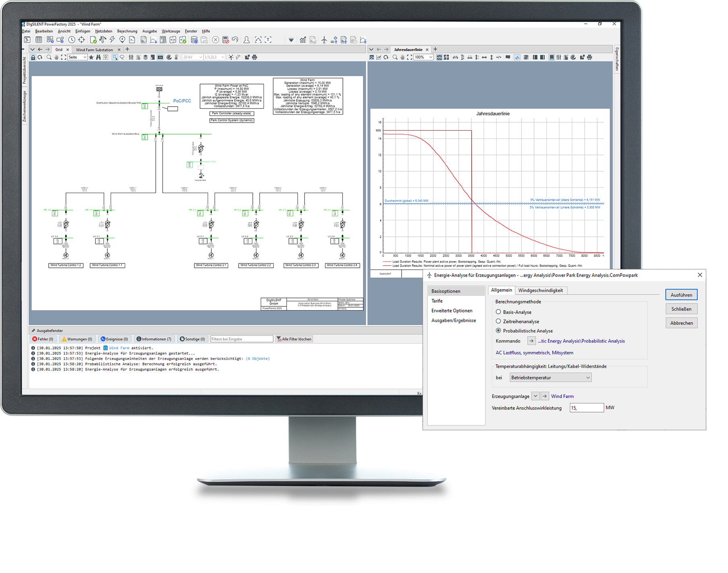The width and height of the screenshot is (728, 573).
Task: Open the Betriebstemperatur dropdown
Action: click(x=550, y=378)
